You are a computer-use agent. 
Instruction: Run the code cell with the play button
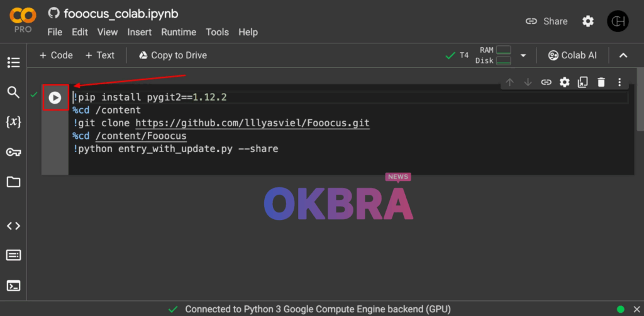tap(55, 97)
